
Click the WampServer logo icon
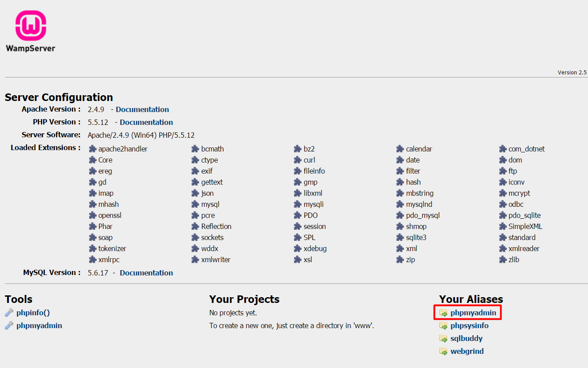31,26
